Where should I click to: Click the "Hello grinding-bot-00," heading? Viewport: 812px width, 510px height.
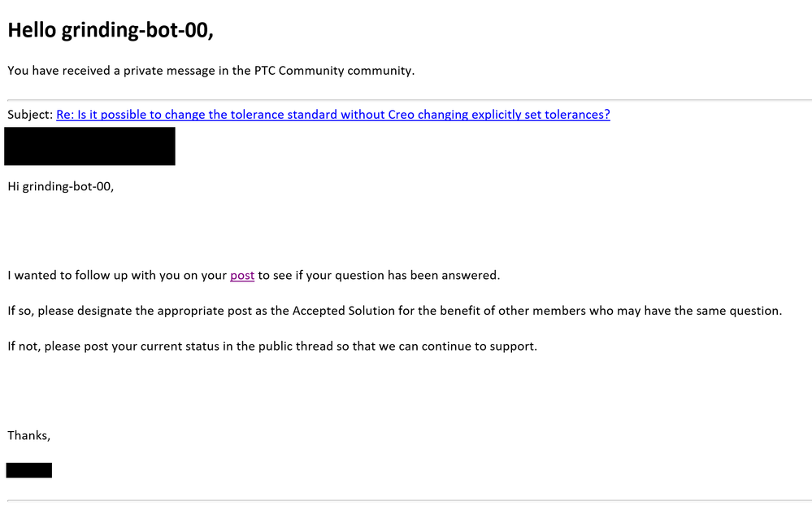[110, 30]
